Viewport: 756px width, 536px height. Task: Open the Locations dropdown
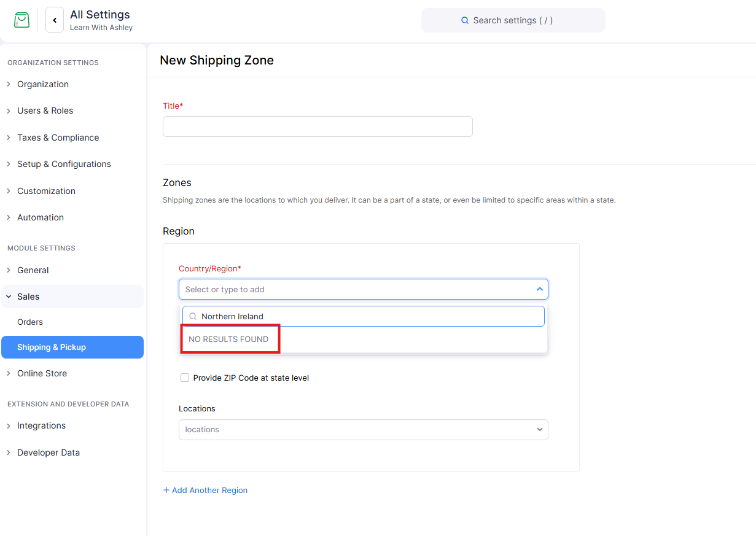pos(363,430)
